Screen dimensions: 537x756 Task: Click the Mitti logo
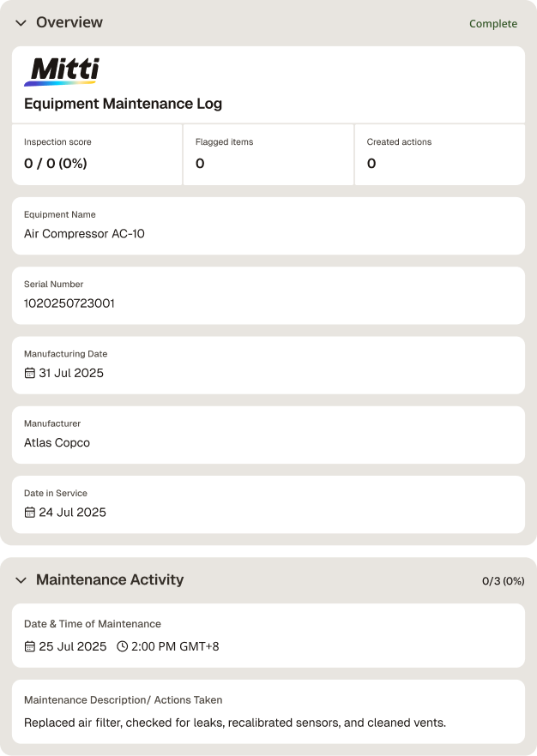pos(62,71)
